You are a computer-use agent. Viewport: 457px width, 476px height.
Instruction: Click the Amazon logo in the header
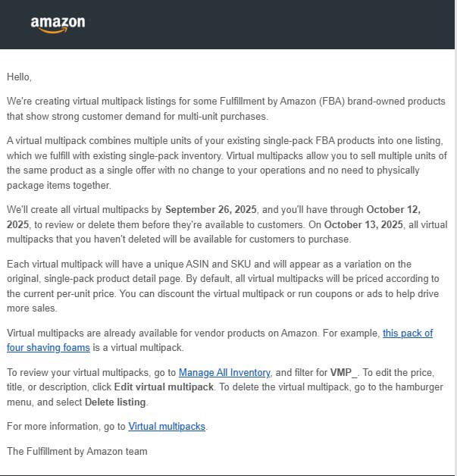pyautogui.click(x=58, y=23)
